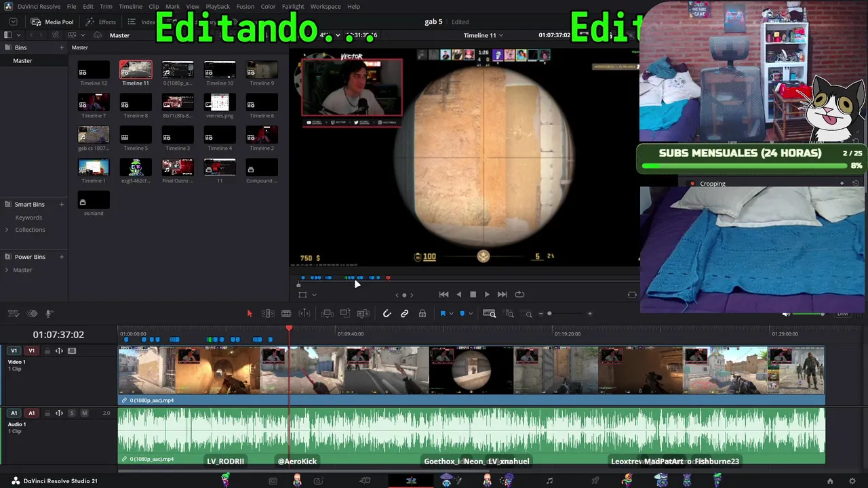The height and width of the screenshot is (488, 868).
Task: Open the Effects panel
Action: pyautogui.click(x=101, y=22)
